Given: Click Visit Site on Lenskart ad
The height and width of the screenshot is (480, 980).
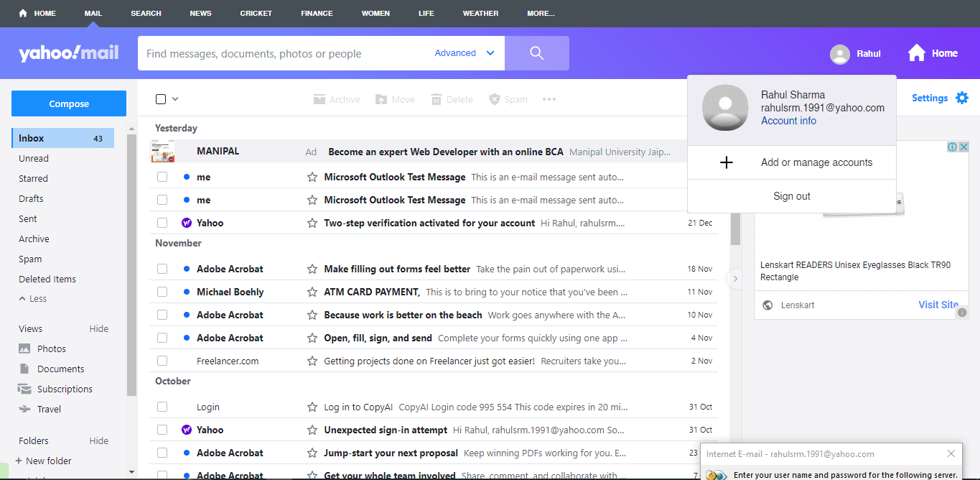Looking at the screenshot, I should pyautogui.click(x=938, y=305).
